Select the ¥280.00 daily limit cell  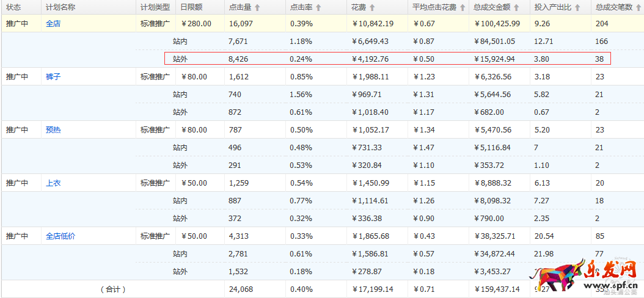coord(197,24)
